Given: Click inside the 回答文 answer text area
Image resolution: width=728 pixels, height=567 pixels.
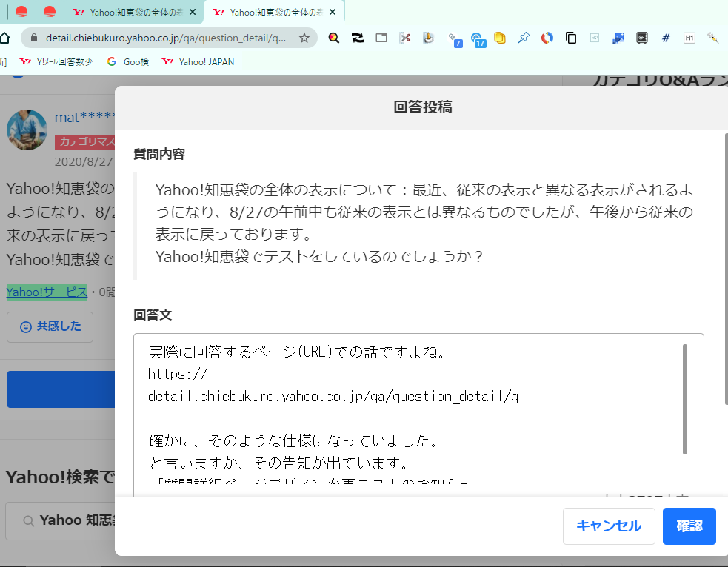Looking at the screenshot, I should [x=418, y=415].
